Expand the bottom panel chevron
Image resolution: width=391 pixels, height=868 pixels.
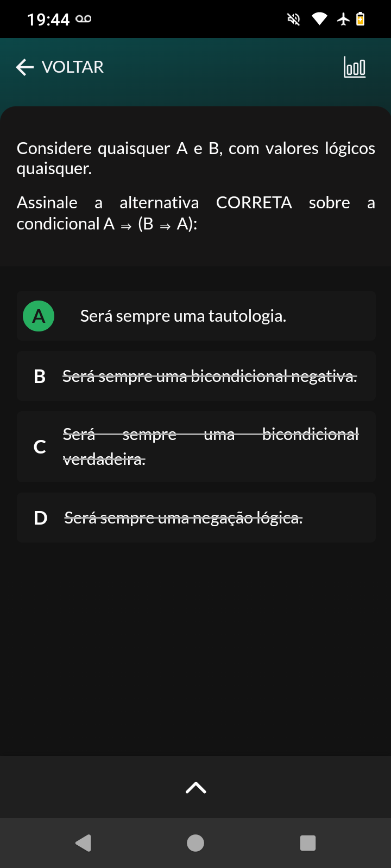pos(195,787)
